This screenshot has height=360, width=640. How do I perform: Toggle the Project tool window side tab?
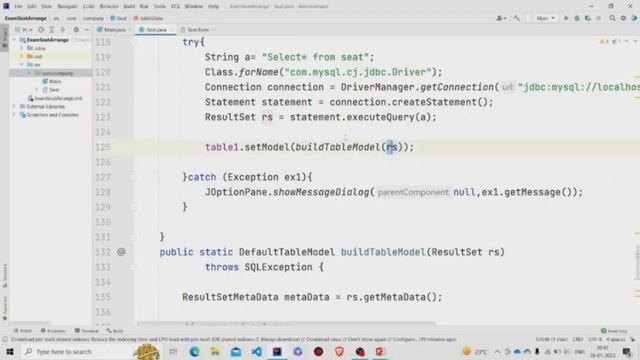pos(4,38)
